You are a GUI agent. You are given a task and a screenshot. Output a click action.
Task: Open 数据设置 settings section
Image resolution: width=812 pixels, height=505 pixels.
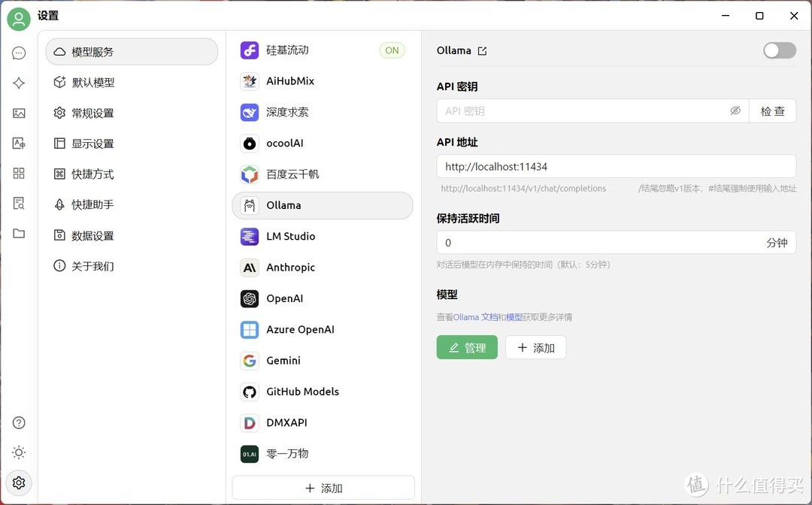[x=132, y=235]
